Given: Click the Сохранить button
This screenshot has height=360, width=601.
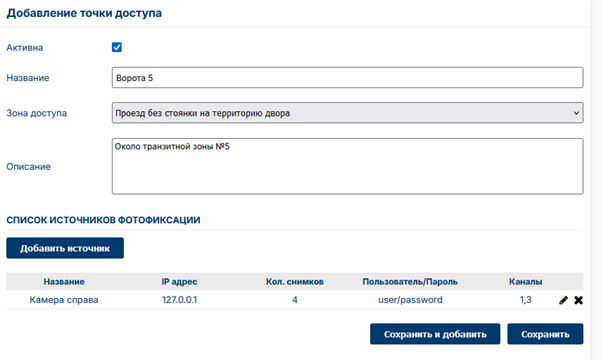Looking at the screenshot, I should click(x=545, y=334).
